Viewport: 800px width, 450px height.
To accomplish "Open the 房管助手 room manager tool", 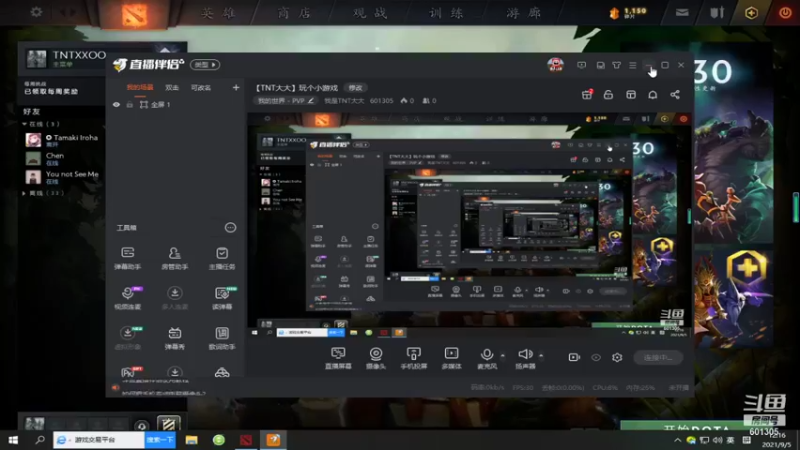I will click(x=174, y=258).
